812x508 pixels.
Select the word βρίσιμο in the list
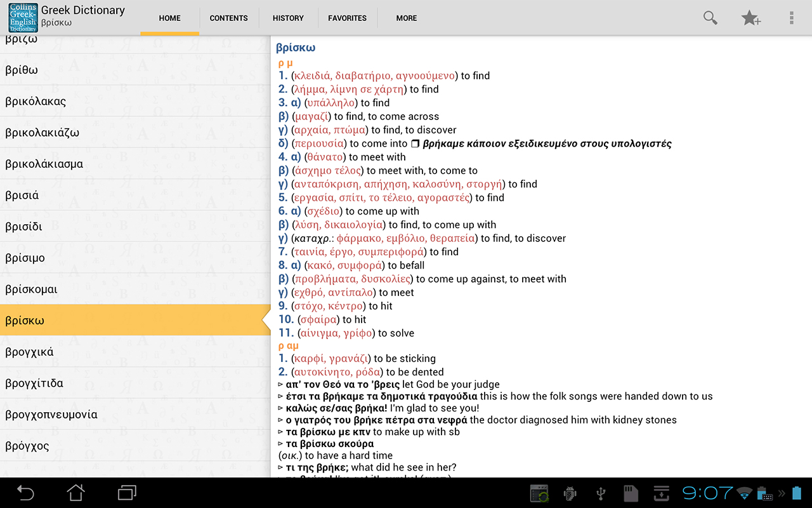(x=135, y=258)
